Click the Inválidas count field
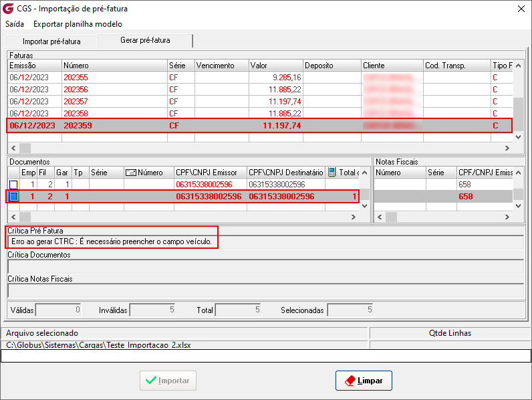 pos(152,310)
